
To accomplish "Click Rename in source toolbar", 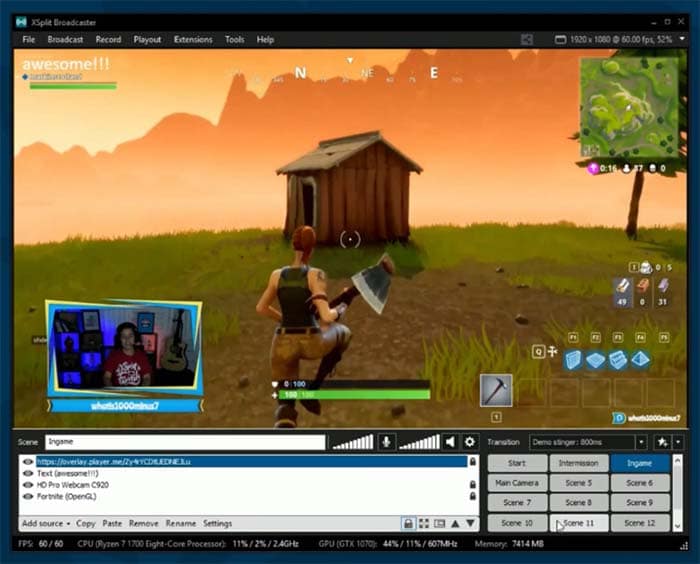I will tap(181, 523).
